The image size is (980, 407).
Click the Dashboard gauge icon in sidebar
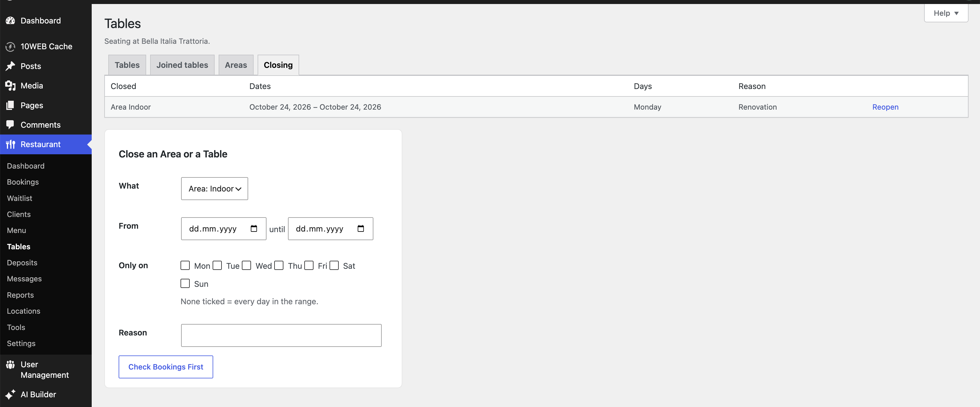[x=10, y=21]
